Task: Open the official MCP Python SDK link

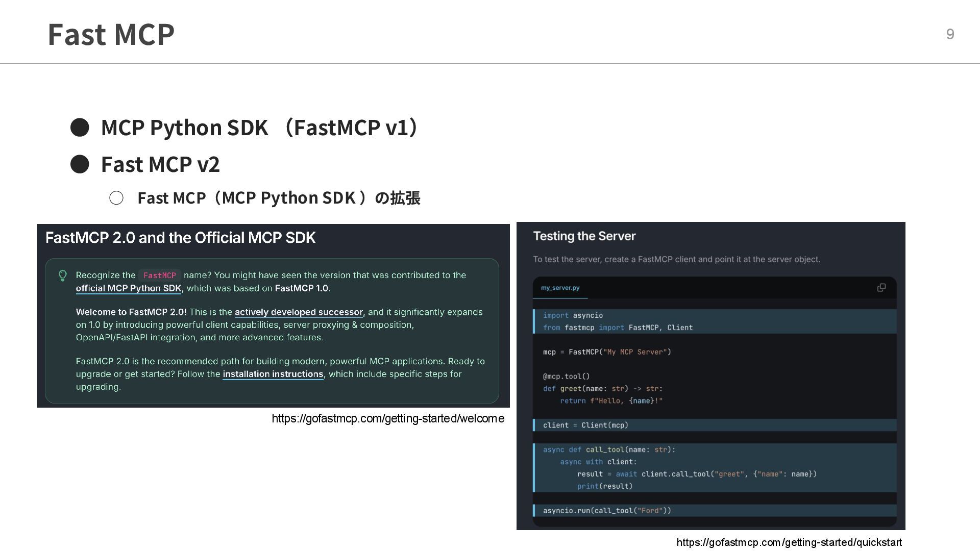Action: pos(129,288)
